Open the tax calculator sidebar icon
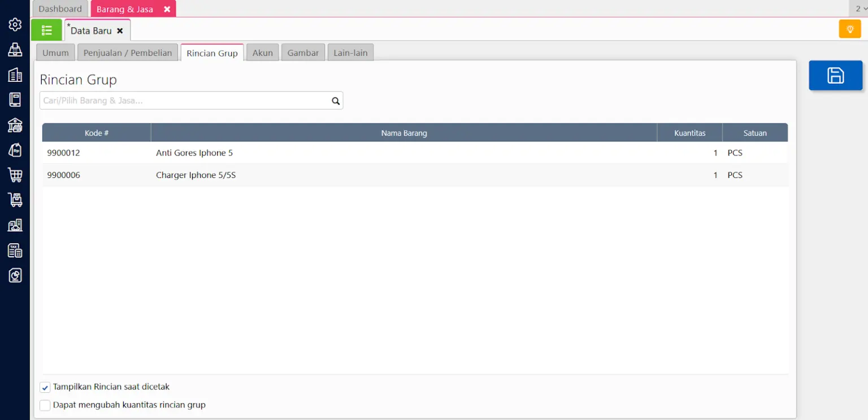Image resolution: width=868 pixels, height=420 pixels. [x=15, y=250]
